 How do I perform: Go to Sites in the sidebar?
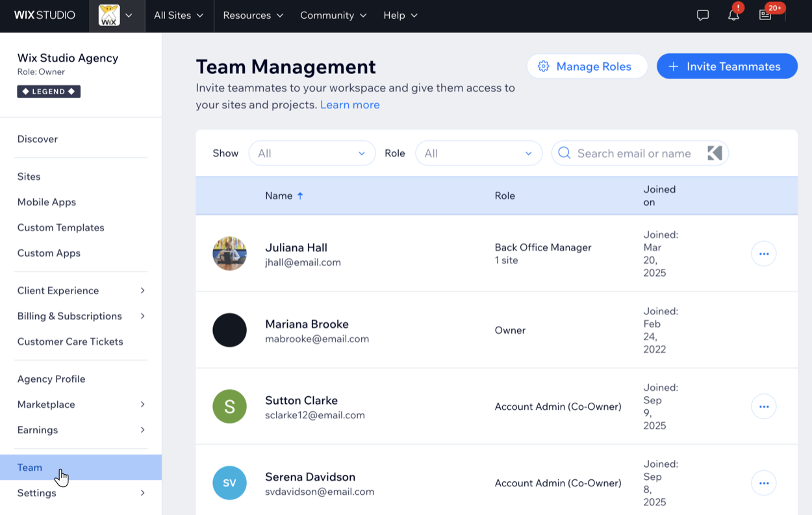[x=29, y=177]
